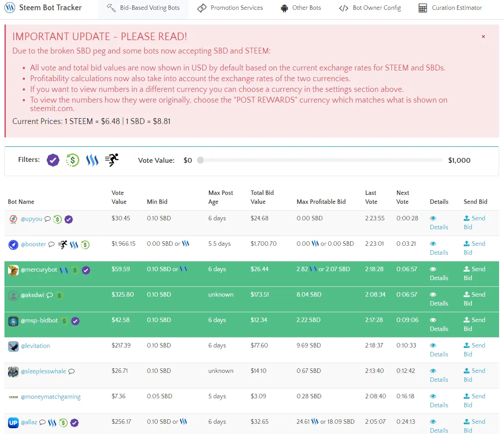Open the Promotion Services tab
The image size is (504, 434).
[x=230, y=8]
